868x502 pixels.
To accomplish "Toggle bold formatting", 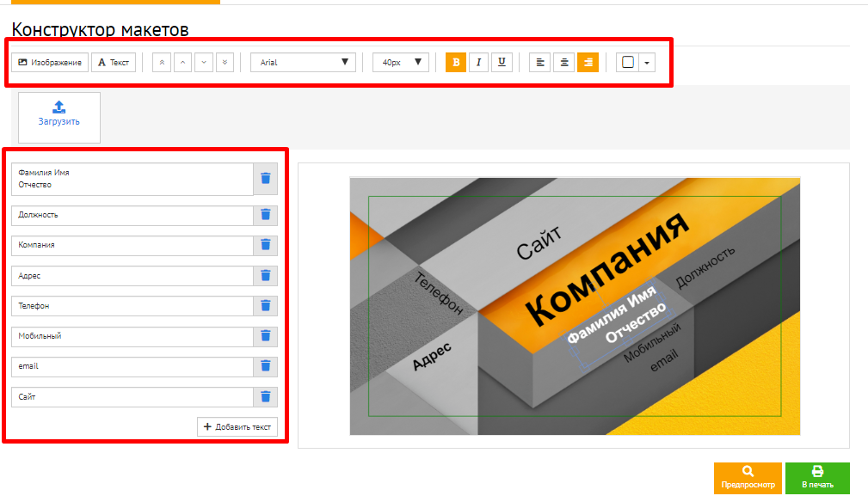I will click(456, 63).
